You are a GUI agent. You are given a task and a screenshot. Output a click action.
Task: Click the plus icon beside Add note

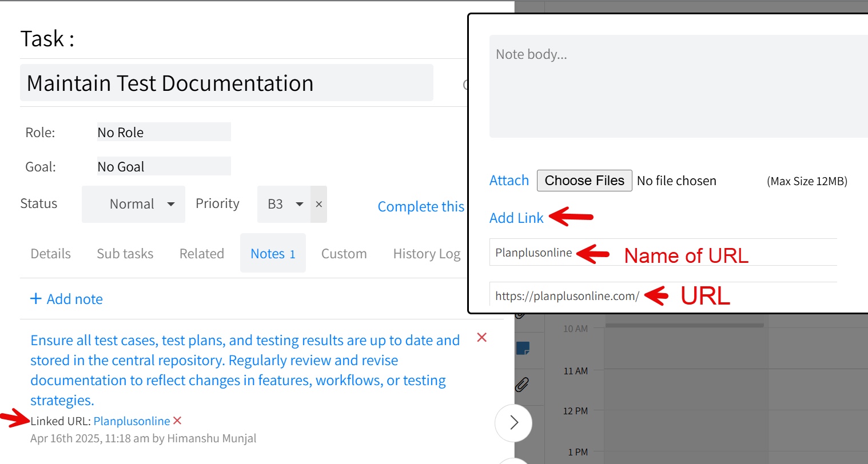pyautogui.click(x=36, y=299)
